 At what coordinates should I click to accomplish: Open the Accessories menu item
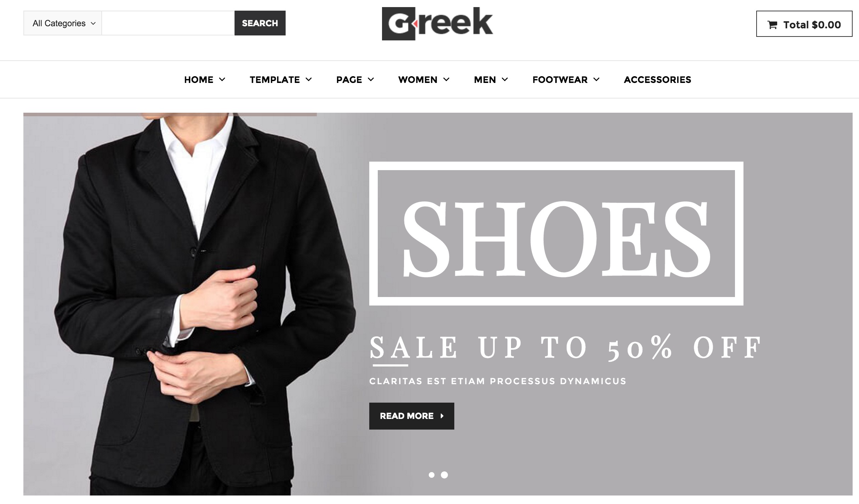click(x=657, y=80)
